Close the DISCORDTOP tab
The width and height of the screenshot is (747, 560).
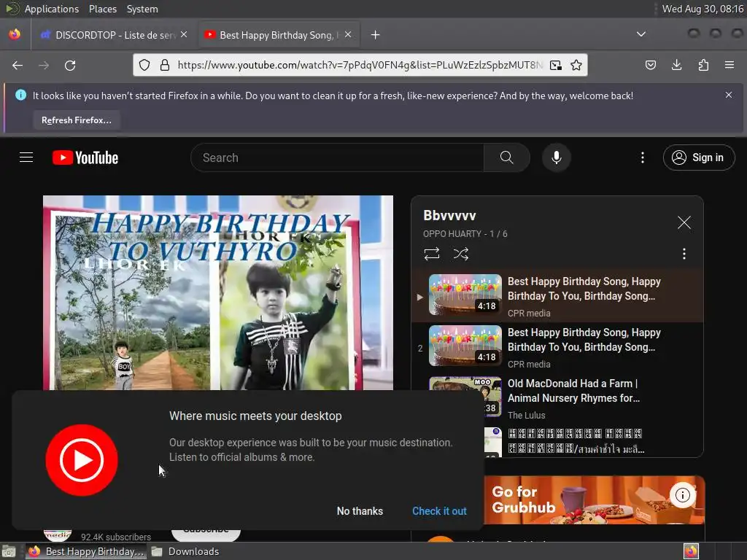[x=184, y=35]
